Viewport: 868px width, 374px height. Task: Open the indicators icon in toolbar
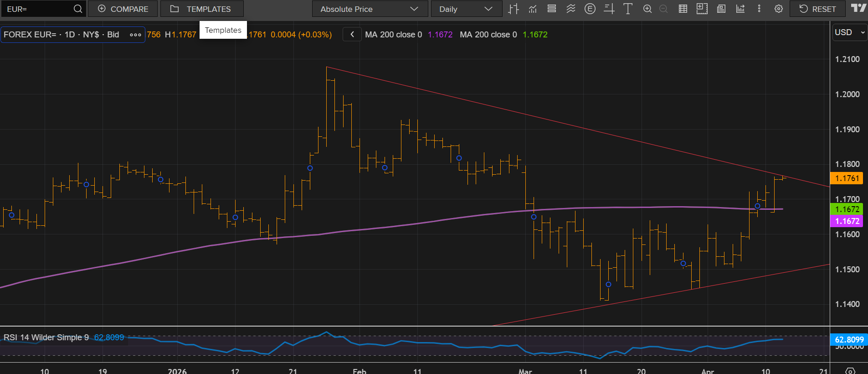tap(533, 9)
